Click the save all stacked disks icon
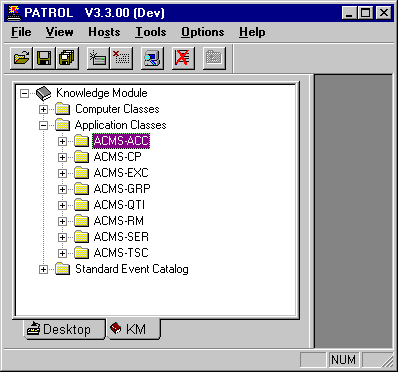 click(67, 58)
